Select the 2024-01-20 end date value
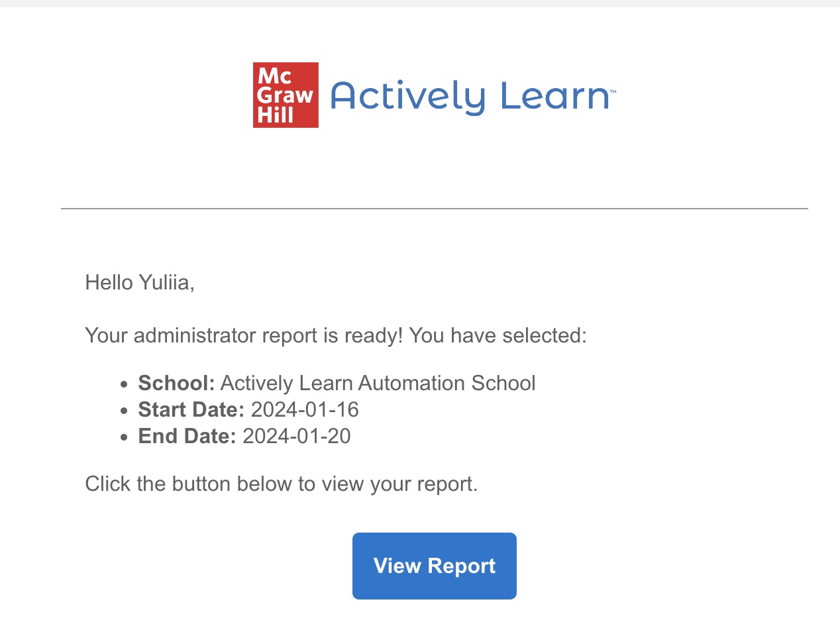Image resolution: width=840 pixels, height=624 pixels. [x=297, y=436]
